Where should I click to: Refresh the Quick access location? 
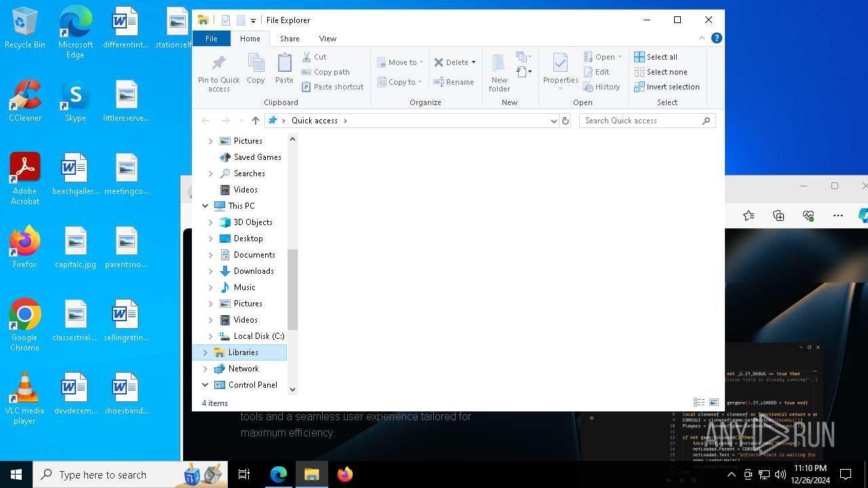coord(566,121)
